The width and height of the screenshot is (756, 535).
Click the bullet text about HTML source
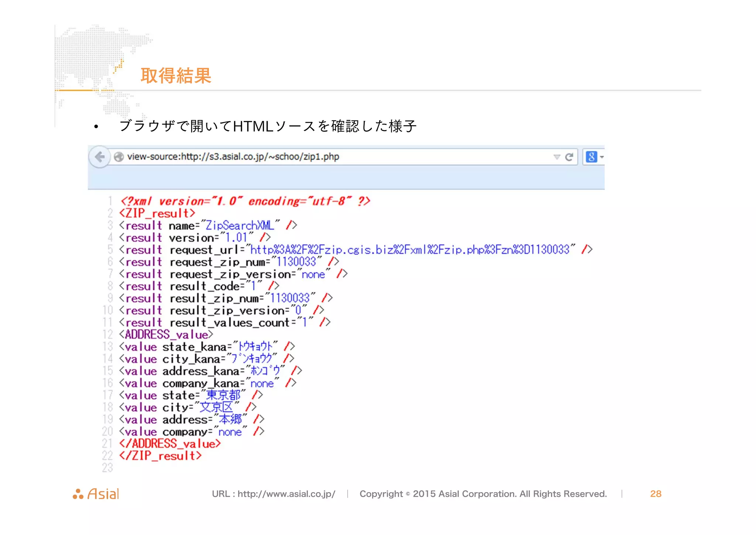268,126
